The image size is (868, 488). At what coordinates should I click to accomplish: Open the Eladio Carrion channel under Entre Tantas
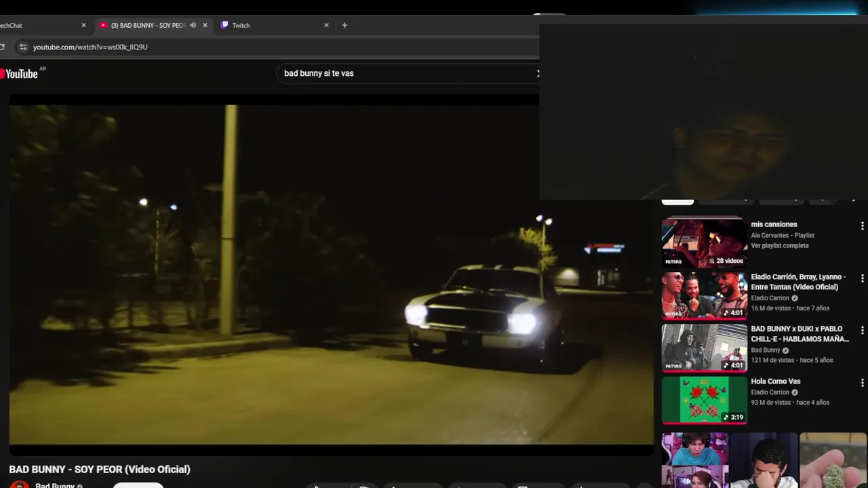[770, 298]
